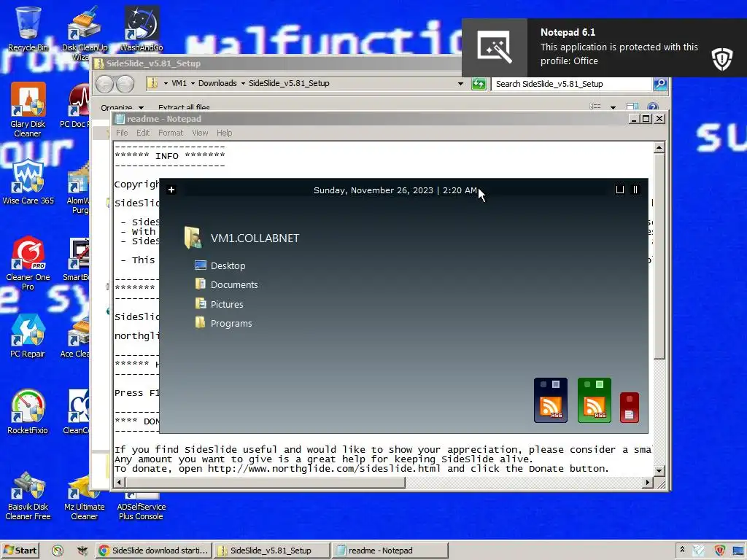The width and height of the screenshot is (747, 560).
Task: Open Notepad Help menu
Action: coord(225,133)
